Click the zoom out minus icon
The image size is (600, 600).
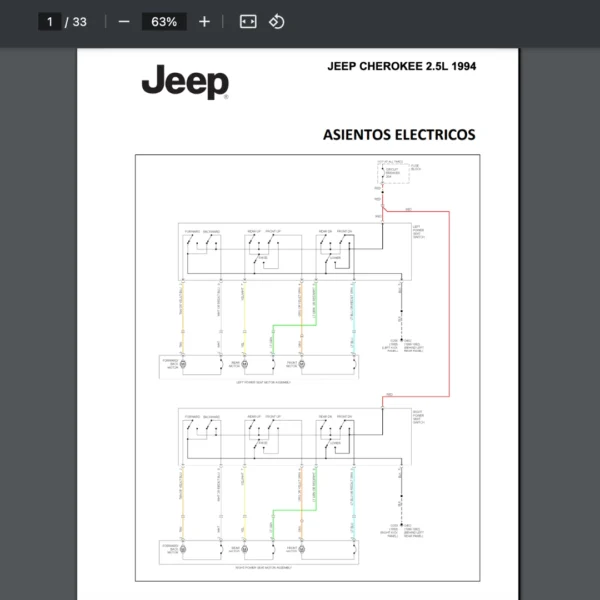click(x=124, y=22)
